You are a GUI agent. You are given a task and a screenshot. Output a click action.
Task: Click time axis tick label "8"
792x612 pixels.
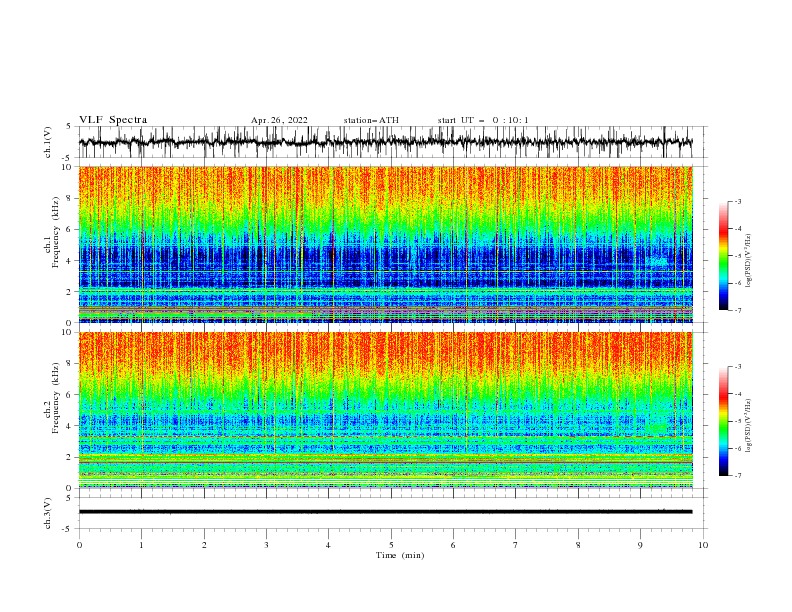578,545
